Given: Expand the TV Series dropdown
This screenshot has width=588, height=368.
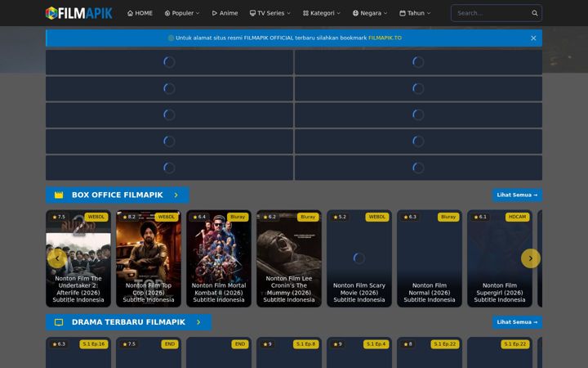Looking at the screenshot, I should pos(270,13).
